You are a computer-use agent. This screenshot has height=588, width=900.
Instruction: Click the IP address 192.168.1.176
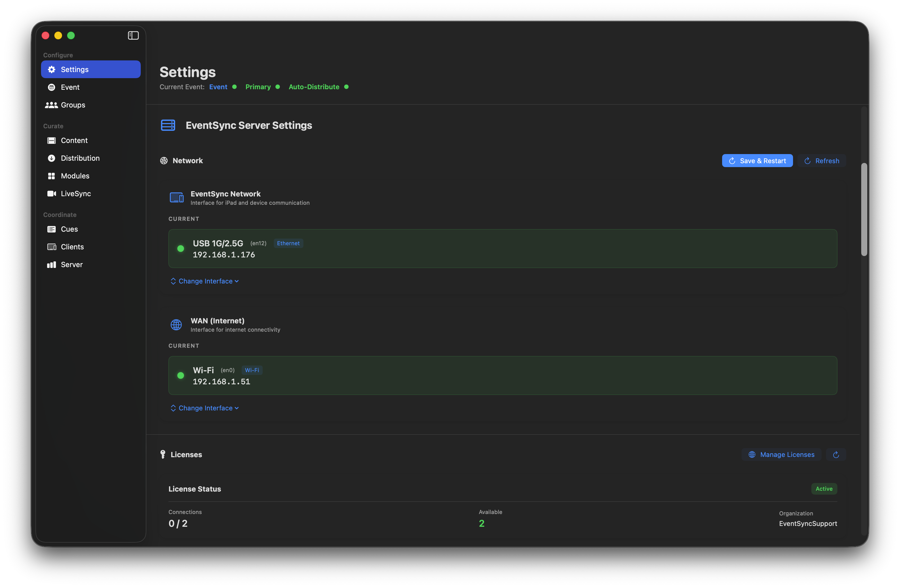tap(224, 255)
